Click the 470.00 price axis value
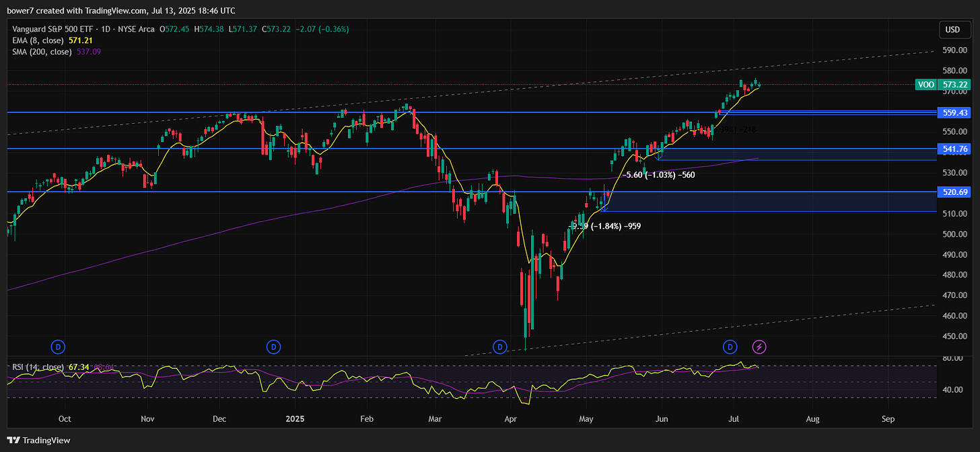980x452 pixels. (x=953, y=295)
